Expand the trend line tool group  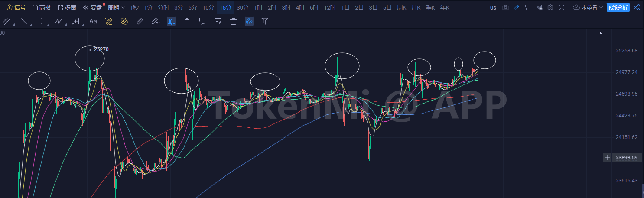pyautogui.click(x=7, y=21)
